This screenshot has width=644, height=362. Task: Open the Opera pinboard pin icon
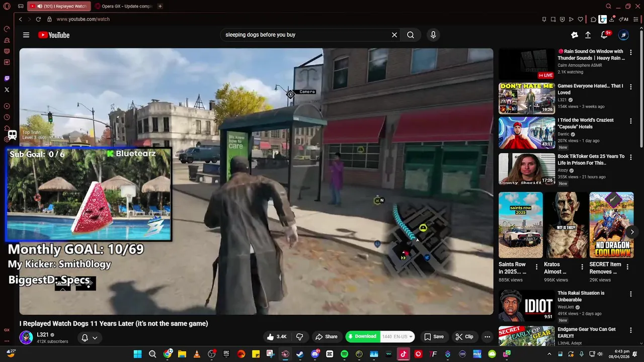click(544, 20)
